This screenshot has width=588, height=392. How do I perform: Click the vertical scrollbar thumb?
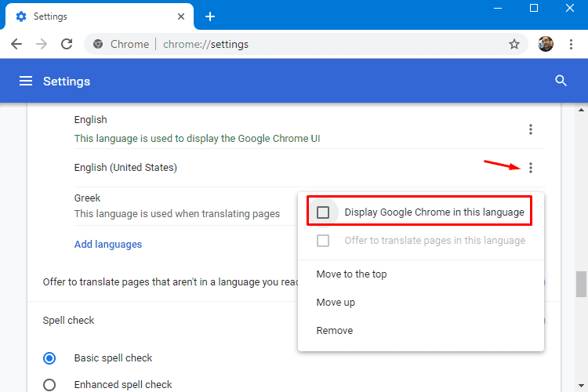click(x=581, y=284)
